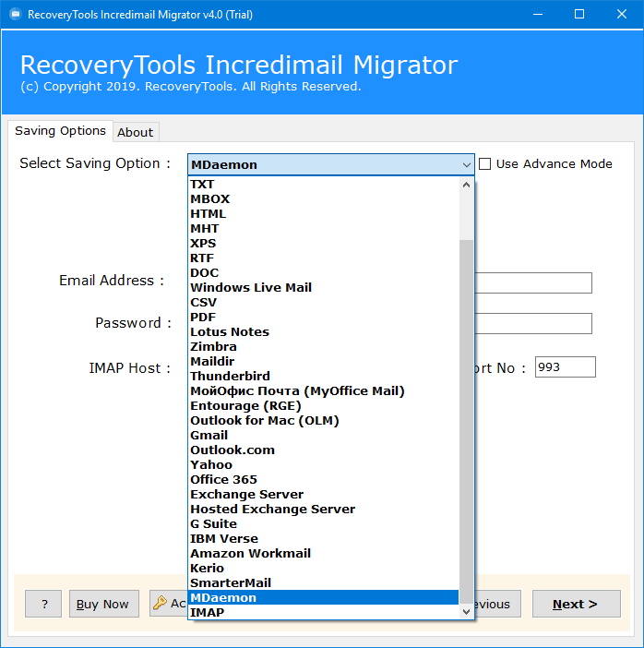Select Entourage (RGE) option
This screenshot has width=644, height=648.
tap(324, 406)
